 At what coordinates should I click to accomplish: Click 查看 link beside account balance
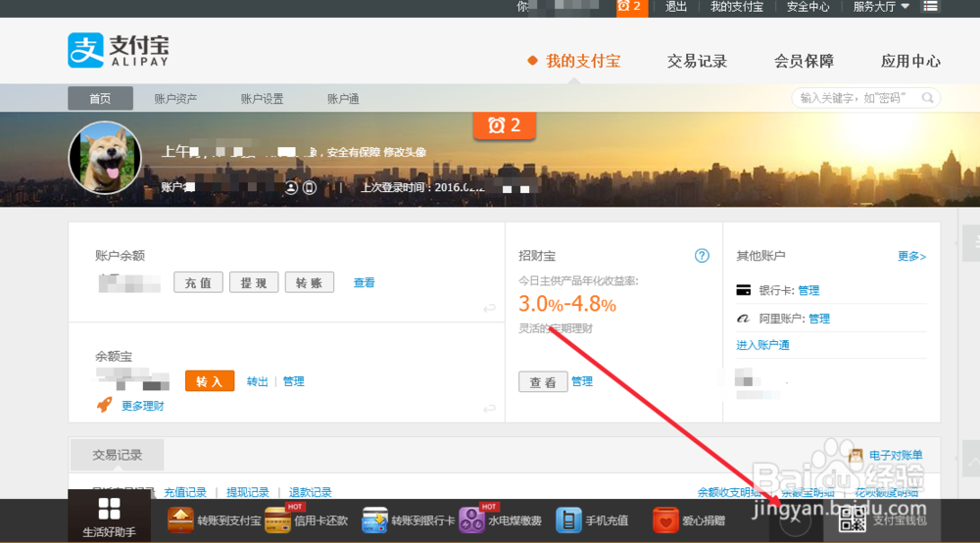pyautogui.click(x=365, y=282)
